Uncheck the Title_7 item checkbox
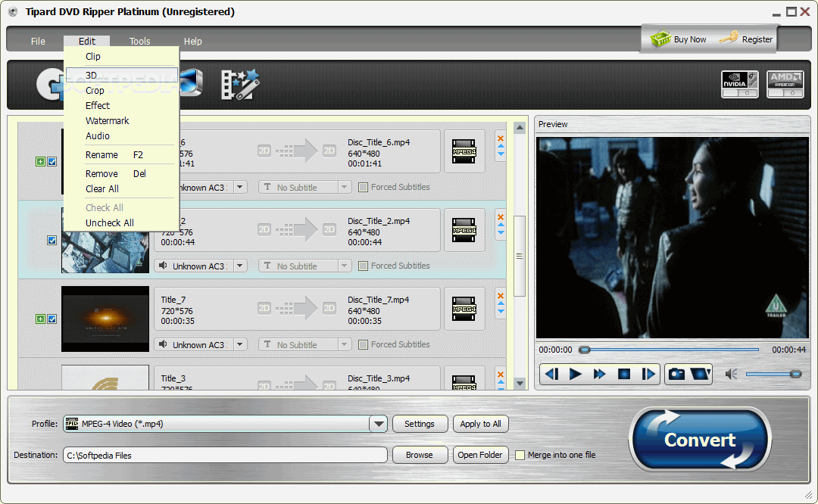The height and width of the screenshot is (504, 818). [52, 319]
